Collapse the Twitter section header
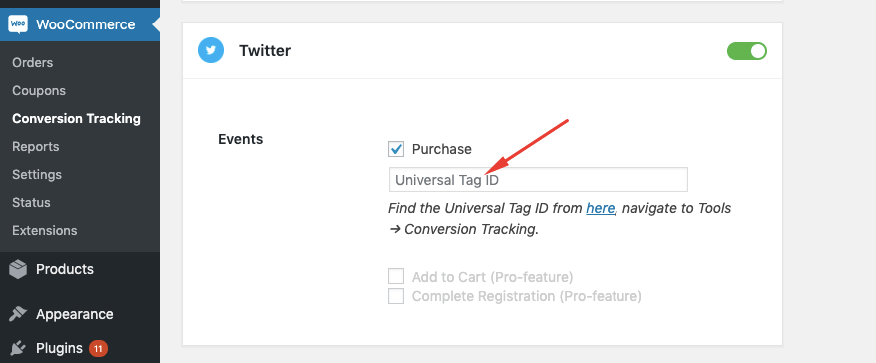876x363 pixels. 482,51
